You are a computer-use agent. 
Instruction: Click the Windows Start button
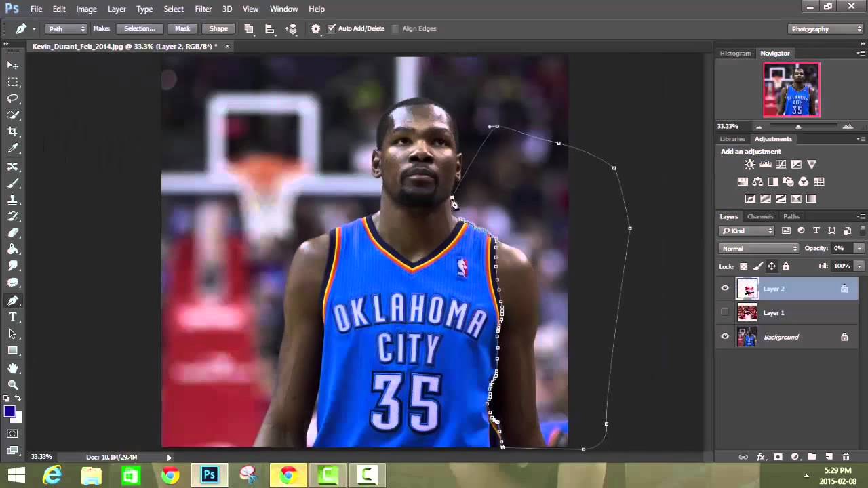[16, 475]
